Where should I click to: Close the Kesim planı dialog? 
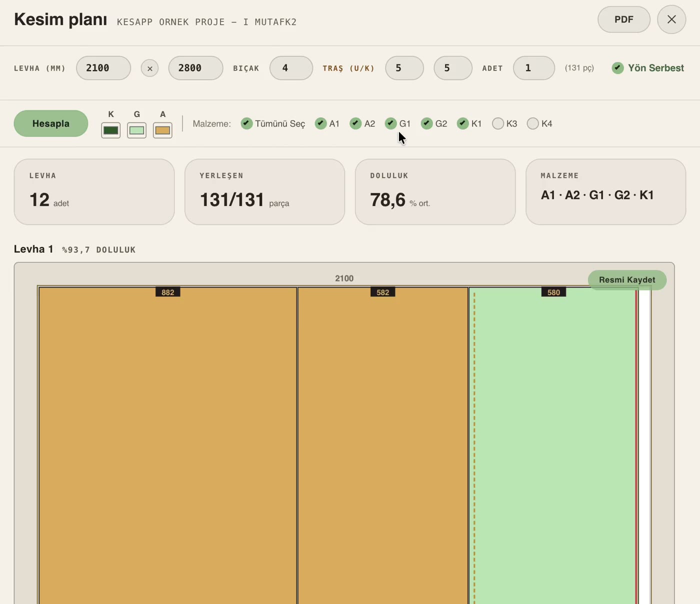pos(671,19)
